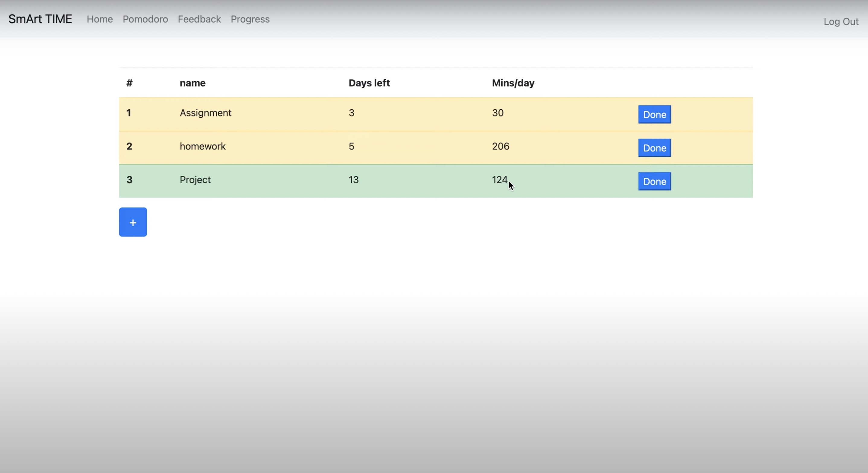Click the name column header
Viewport: 868px width, 473px height.
pyautogui.click(x=192, y=83)
